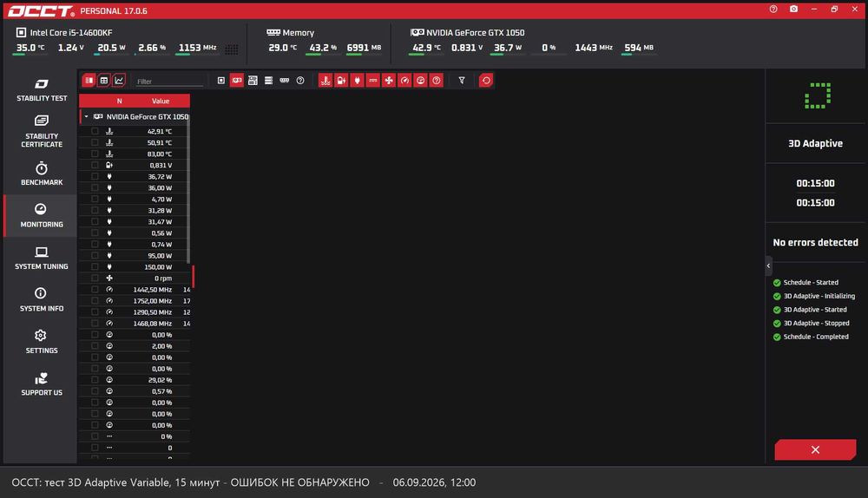This screenshot has height=498, width=868.
Task: Select the Monitoring section in sidebar
Action: 42,215
